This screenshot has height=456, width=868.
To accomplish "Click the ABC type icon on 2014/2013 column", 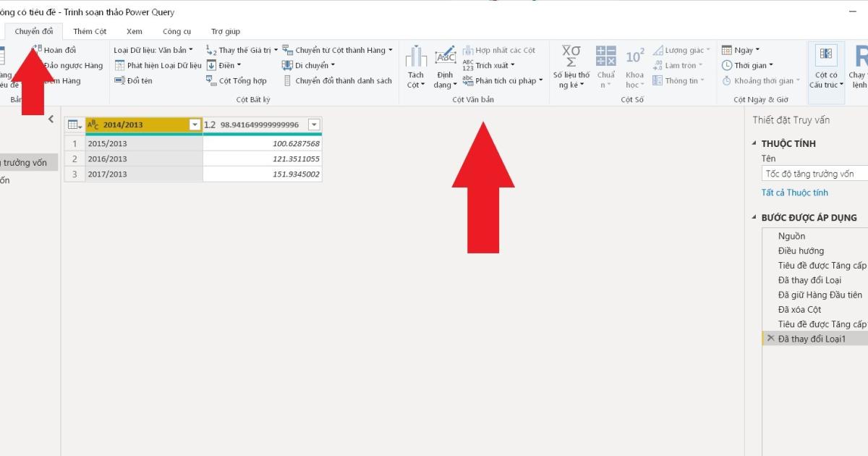I will [93, 124].
